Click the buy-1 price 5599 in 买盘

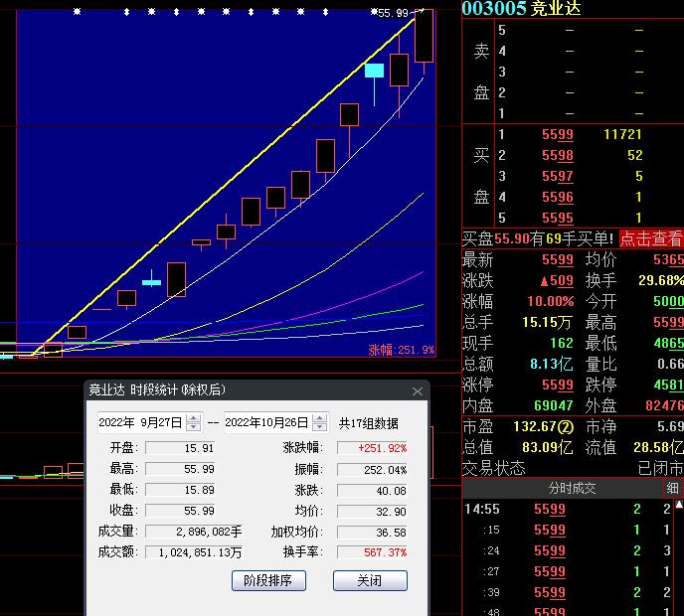557,134
